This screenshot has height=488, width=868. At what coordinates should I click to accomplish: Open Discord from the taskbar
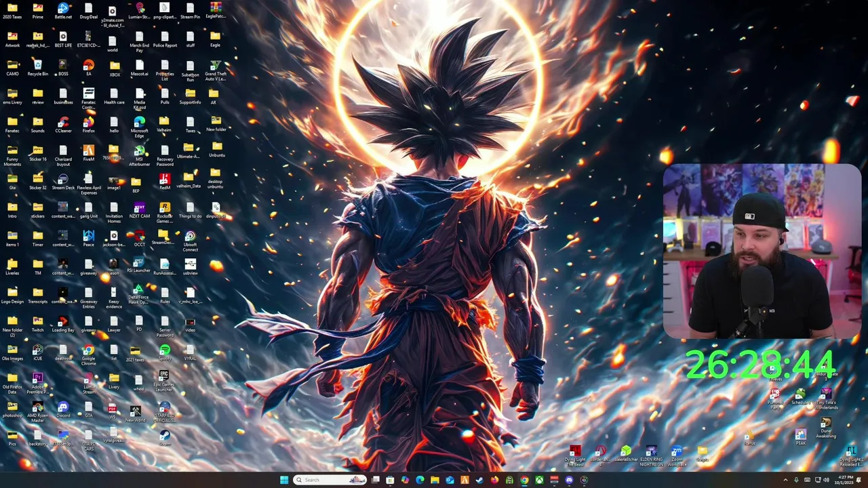click(569, 480)
